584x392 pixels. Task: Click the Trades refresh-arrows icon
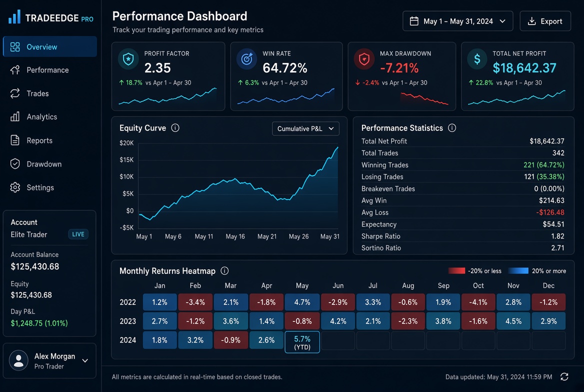[x=15, y=93]
